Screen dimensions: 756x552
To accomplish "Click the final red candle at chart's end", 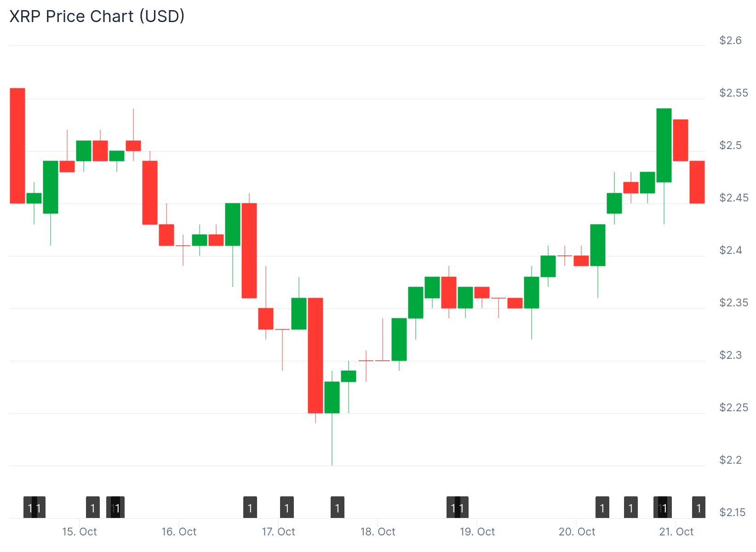I will [x=697, y=182].
